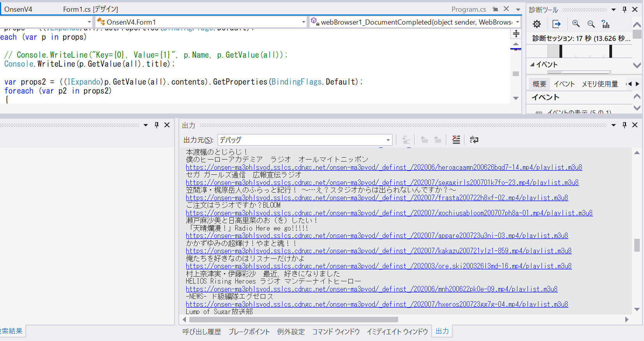The height and width of the screenshot is (341, 644).
Task: Switch to the OnsenV4 tab
Action: (x=18, y=9)
